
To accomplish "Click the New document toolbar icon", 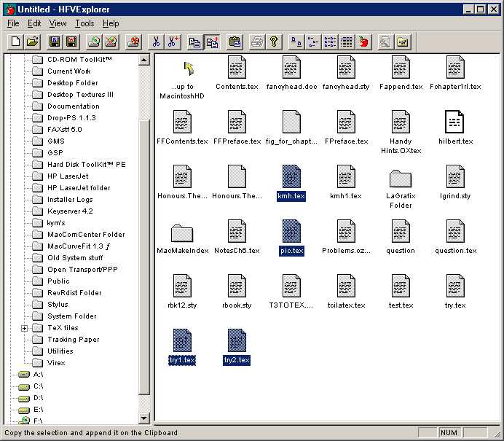I will [16, 42].
